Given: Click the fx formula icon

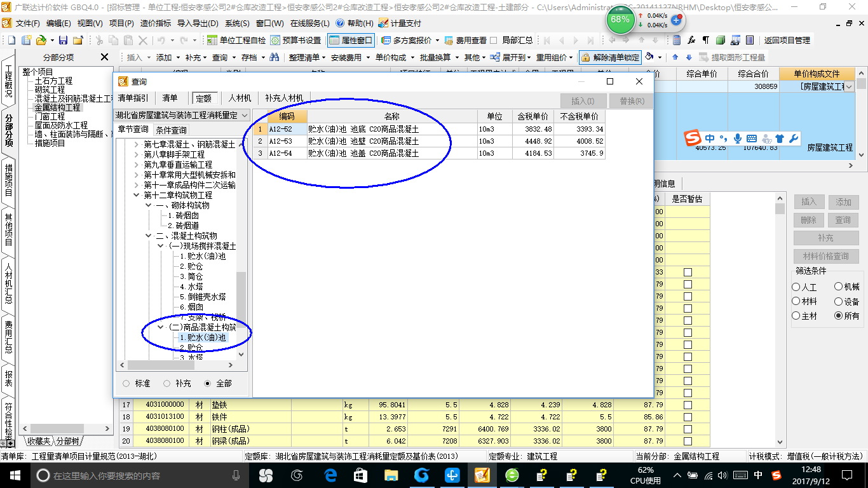Looking at the screenshot, I should coord(691,40).
